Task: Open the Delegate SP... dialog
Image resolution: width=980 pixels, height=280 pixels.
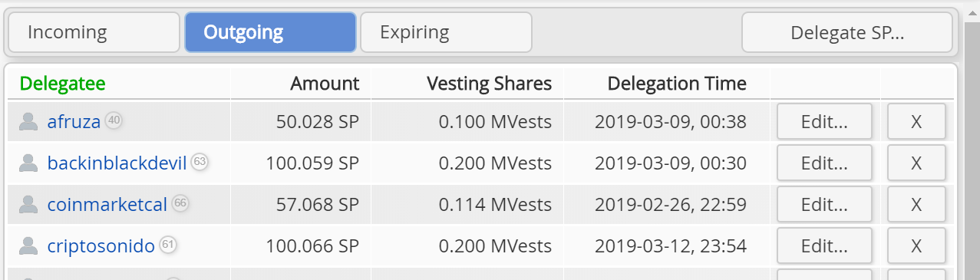Action: (x=847, y=32)
